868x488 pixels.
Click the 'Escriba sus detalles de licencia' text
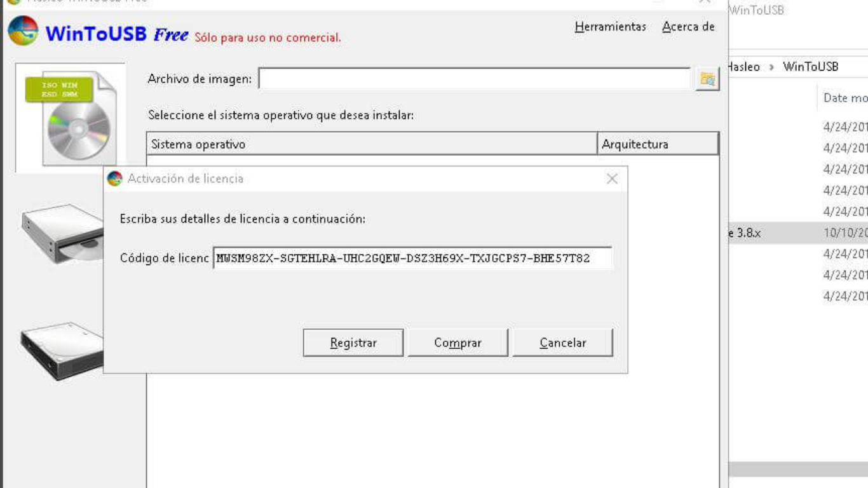click(243, 219)
